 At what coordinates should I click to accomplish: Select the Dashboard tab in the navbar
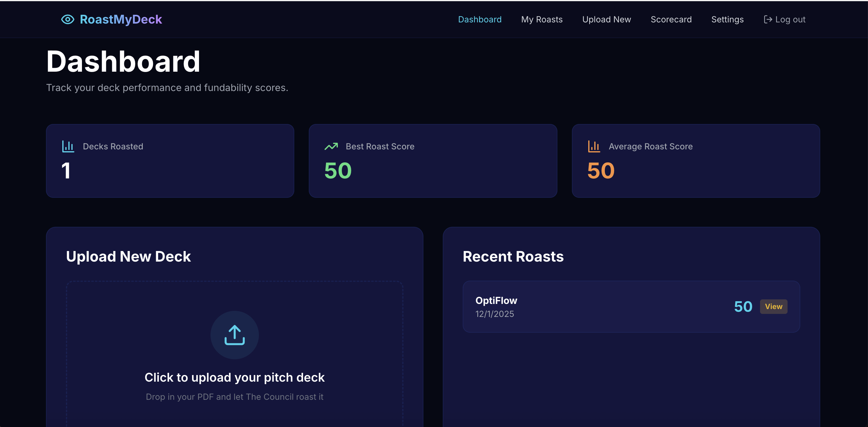(480, 20)
